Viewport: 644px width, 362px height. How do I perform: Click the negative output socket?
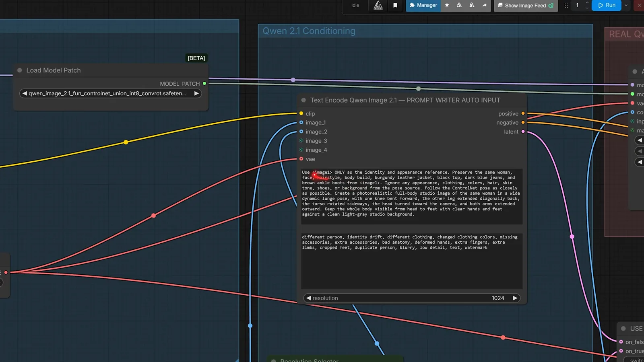[x=523, y=122]
